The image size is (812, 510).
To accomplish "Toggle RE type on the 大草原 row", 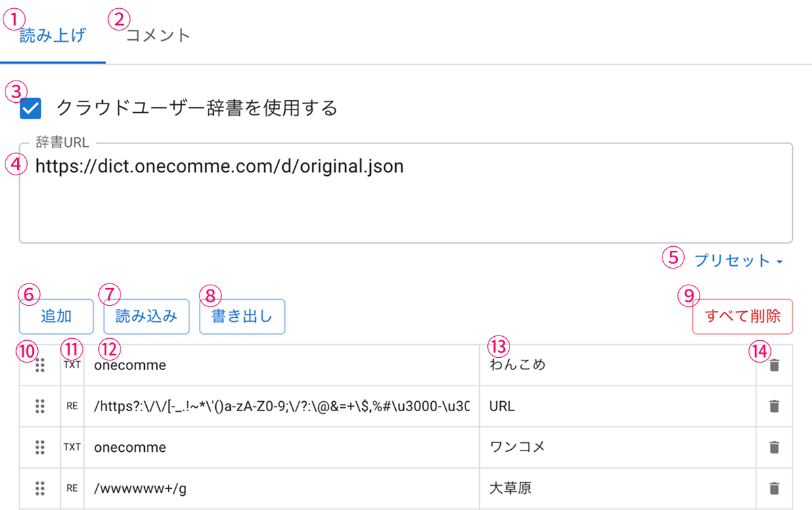I will click(72, 488).
